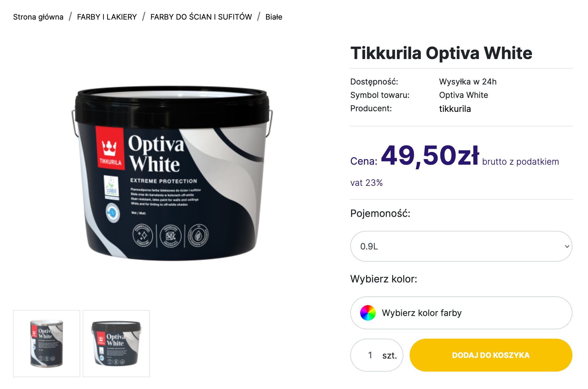Go to Strona główna breadcrumb
Image resolution: width=588 pixels, height=389 pixels.
coord(38,17)
